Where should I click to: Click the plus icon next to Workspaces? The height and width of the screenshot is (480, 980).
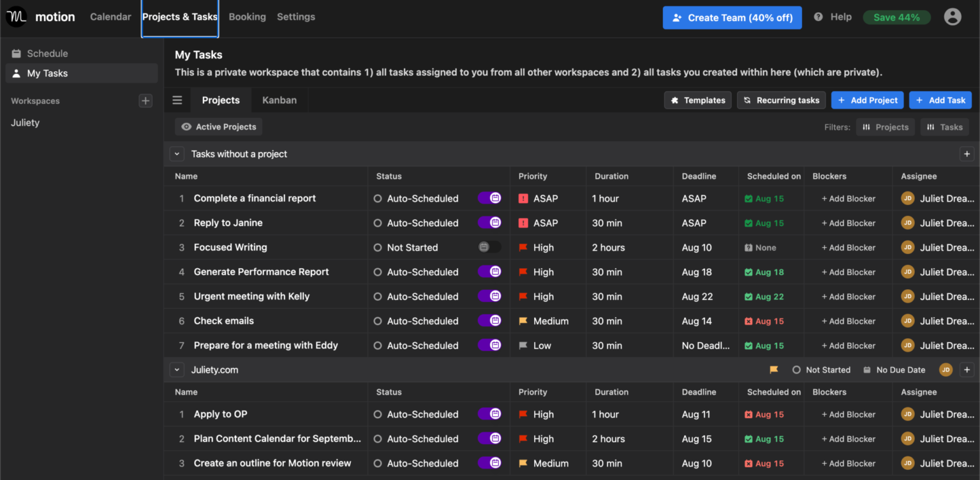coord(145,101)
